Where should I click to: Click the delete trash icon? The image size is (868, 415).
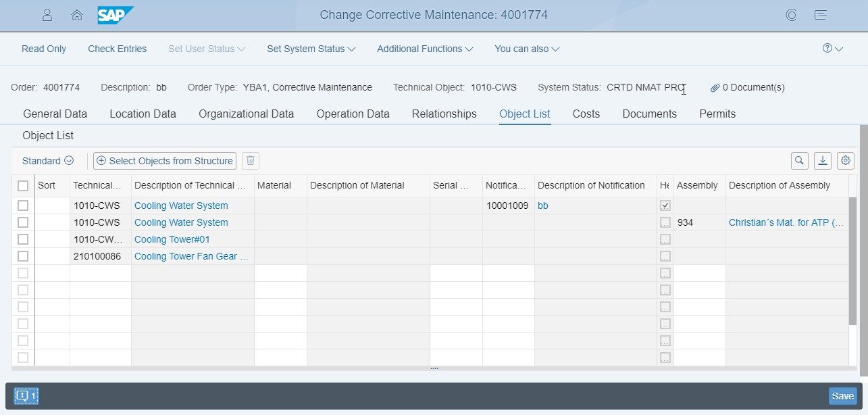[251, 161]
